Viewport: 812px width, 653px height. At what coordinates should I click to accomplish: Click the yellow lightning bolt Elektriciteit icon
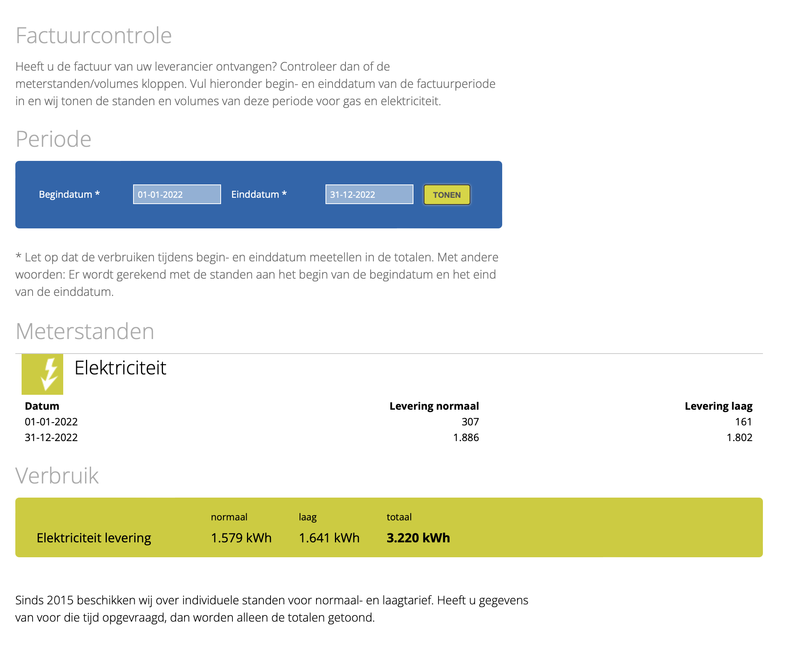pyautogui.click(x=42, y=374)
